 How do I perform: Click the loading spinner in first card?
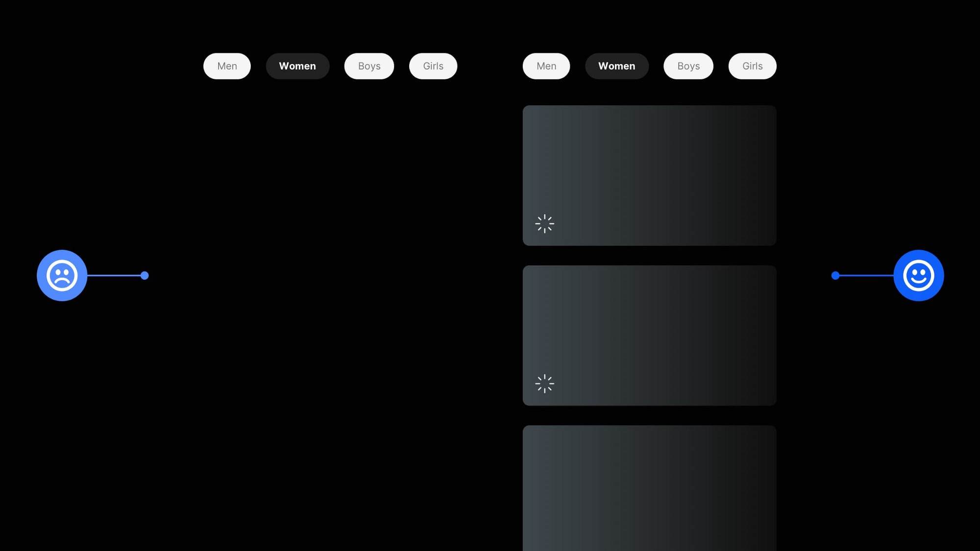544,223
